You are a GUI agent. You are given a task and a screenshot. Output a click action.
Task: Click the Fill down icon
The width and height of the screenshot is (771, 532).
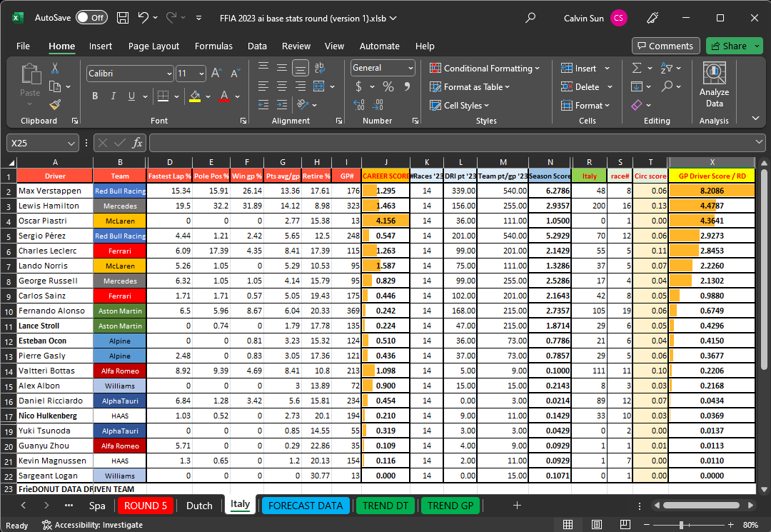pyautogui.click(x=636, y=86)
